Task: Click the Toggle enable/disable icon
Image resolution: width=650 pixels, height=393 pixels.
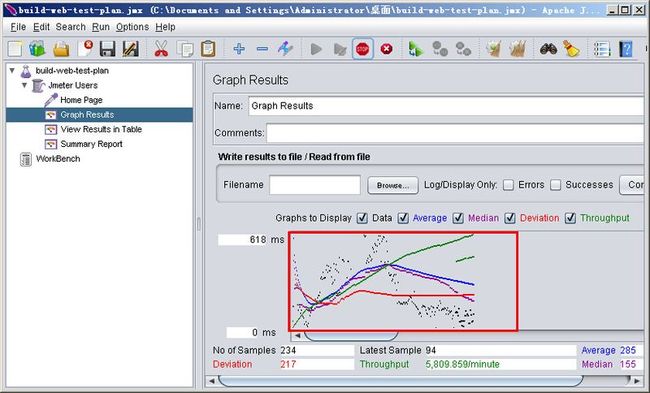Action: click(285, 49)
